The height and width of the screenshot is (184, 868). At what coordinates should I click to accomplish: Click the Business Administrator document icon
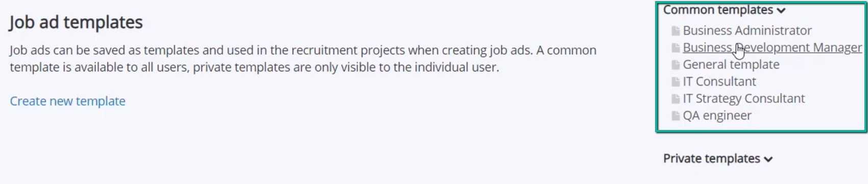pos(676,31)
